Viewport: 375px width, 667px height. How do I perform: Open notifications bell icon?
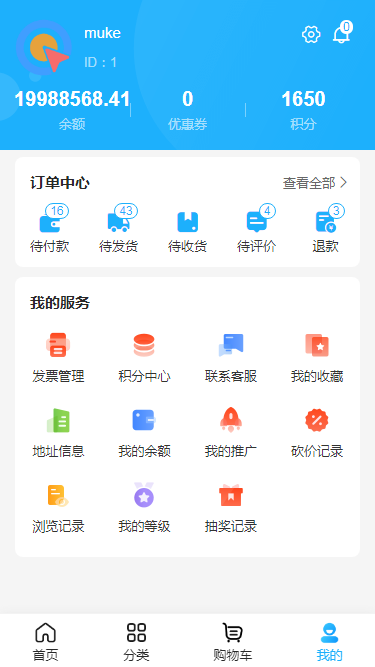point(341,34)
